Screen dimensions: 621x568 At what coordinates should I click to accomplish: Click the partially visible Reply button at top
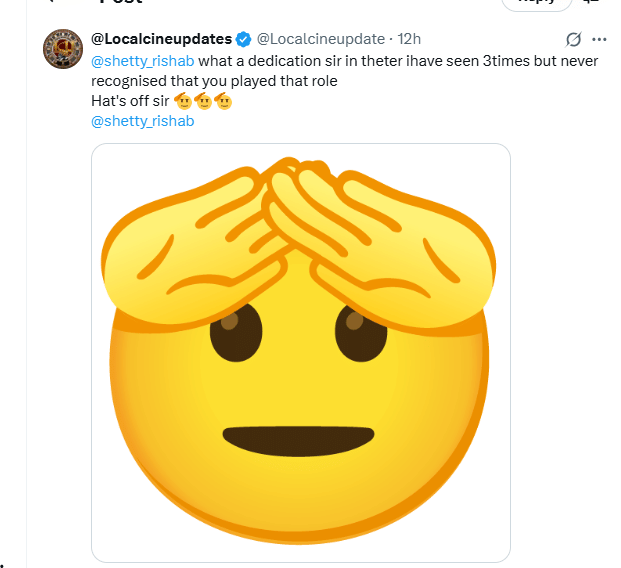pyautogui.click(x=536, y=3)
